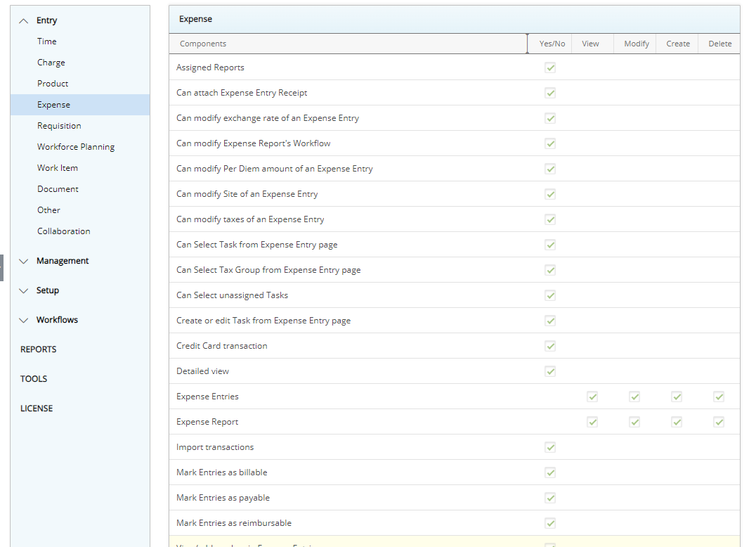Toggle Can Select unassigned Tasks checkbox
This screenshot has height=547, width=756.
coord(550,295)
